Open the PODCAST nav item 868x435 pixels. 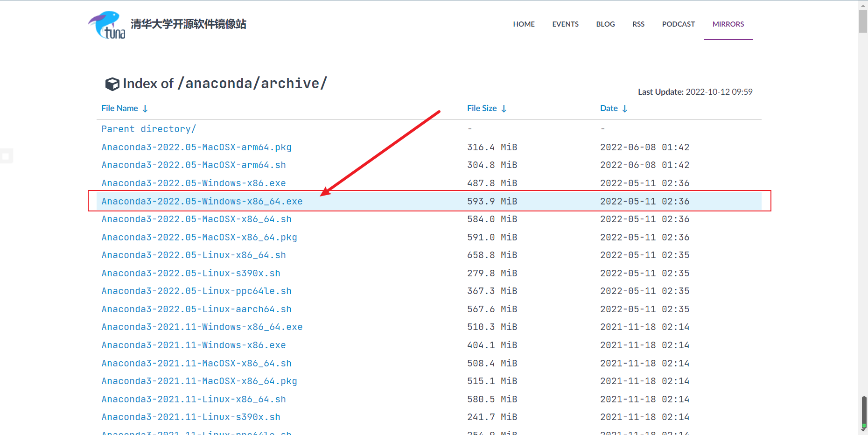679,24
